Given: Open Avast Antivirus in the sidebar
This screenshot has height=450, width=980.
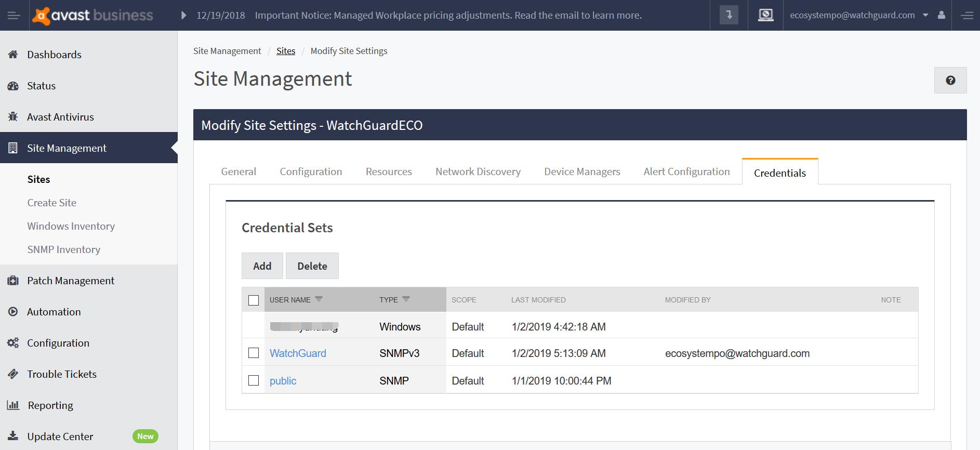Looking at the screenshot, I should [60, 117].
